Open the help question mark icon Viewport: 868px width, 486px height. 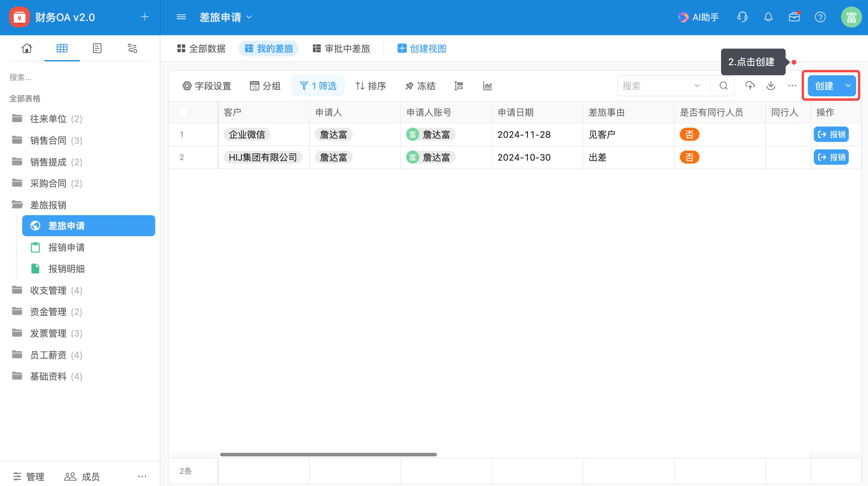[x=820, y=17]
